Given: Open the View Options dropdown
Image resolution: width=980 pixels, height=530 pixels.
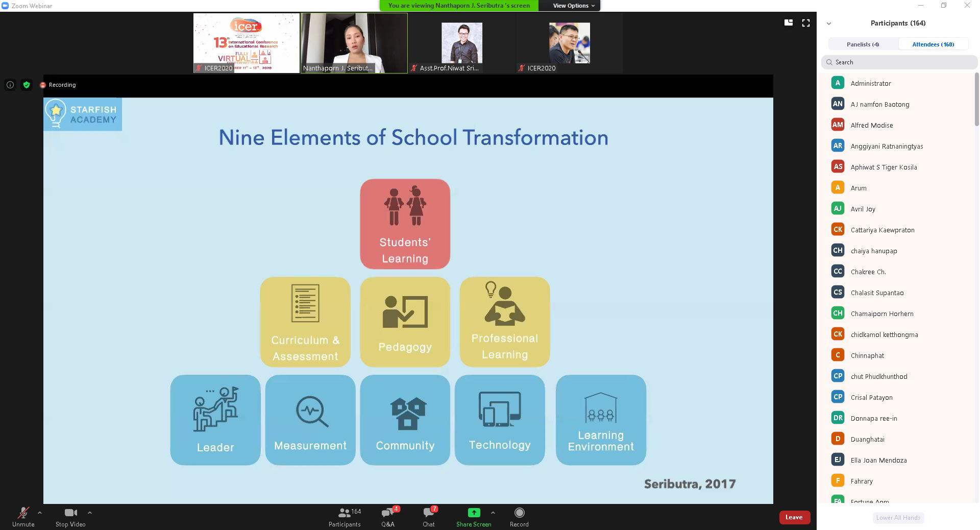Looking at the screenshot, I should click(x=574, y=6).
